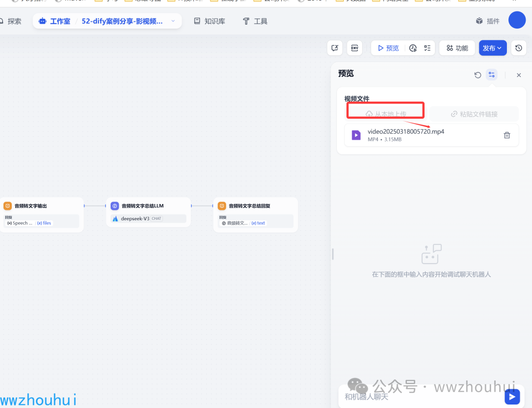Open version history icon right of 发布
The width and height of the screenshot is (532, 408).
[x=518, y=48]
